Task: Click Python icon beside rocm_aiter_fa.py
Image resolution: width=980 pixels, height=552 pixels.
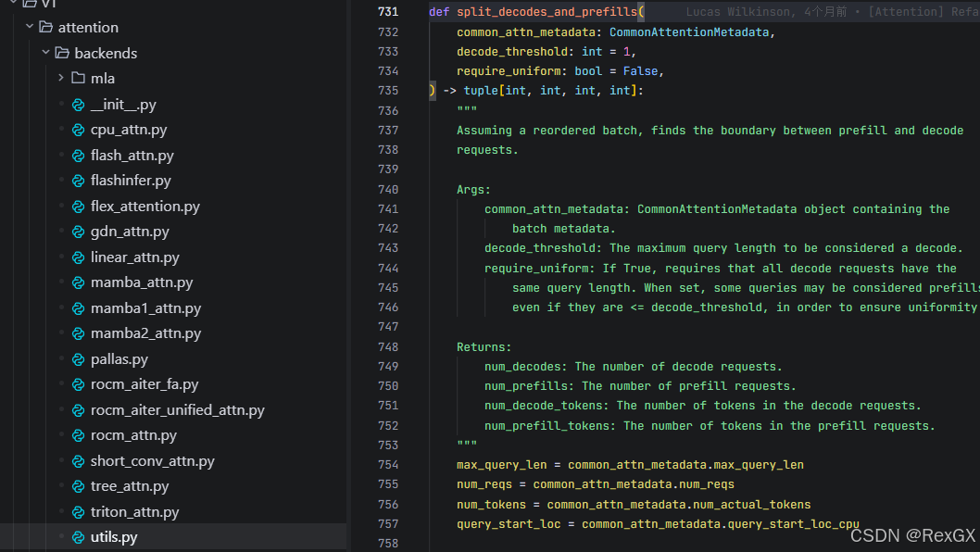Action: 78,384
